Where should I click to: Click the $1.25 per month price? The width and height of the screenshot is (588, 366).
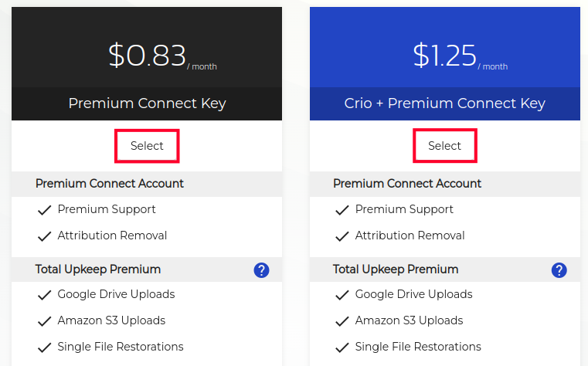pyautogui.click(x=446, y=56)
